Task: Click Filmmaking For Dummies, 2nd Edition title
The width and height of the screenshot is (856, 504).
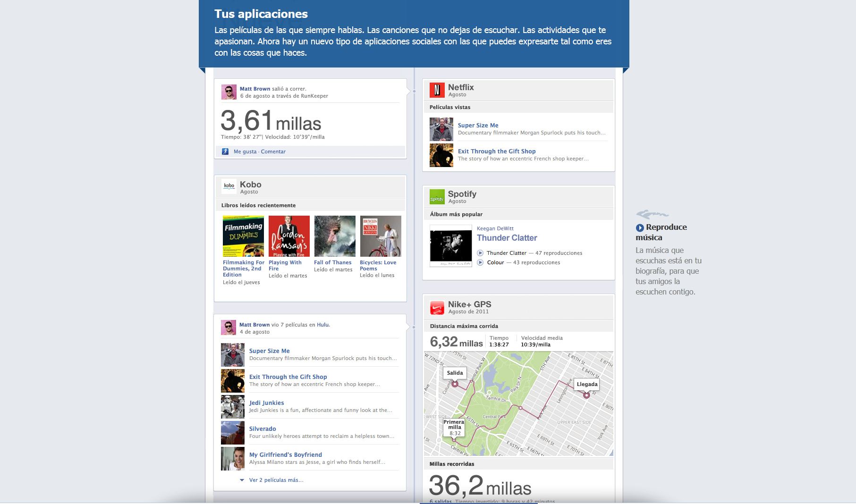Action: 244,269
